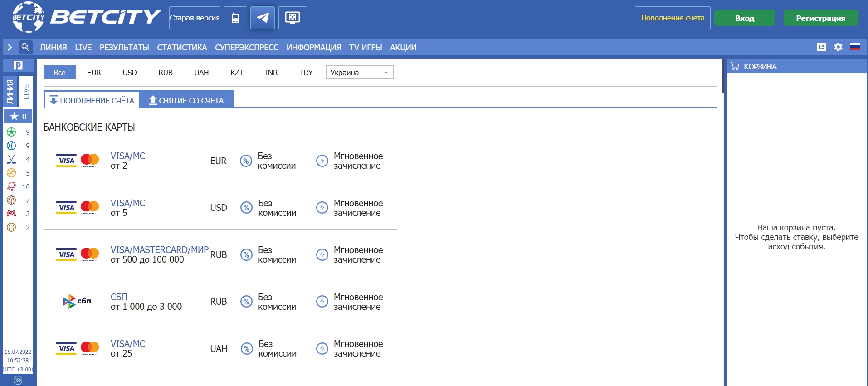This screenshot has height=386, width=868.
Task: Select the СБП payment method row
Action: click(x=220, y=302)
